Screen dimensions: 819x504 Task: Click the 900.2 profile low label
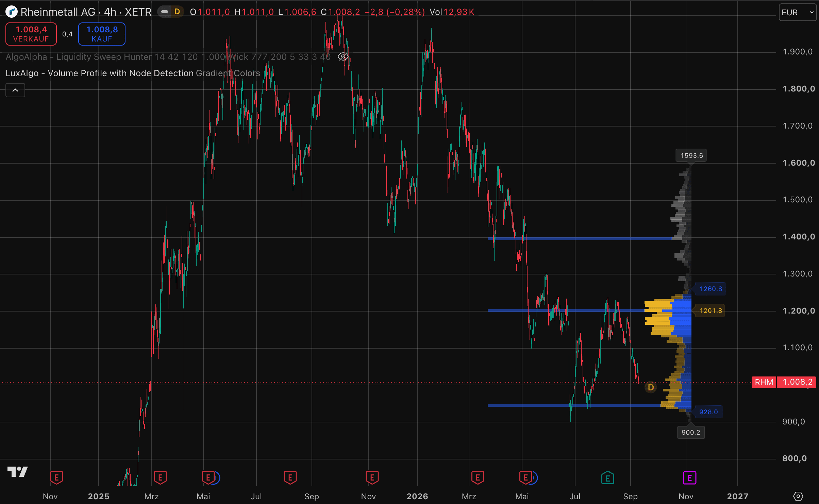click(691, 432)
